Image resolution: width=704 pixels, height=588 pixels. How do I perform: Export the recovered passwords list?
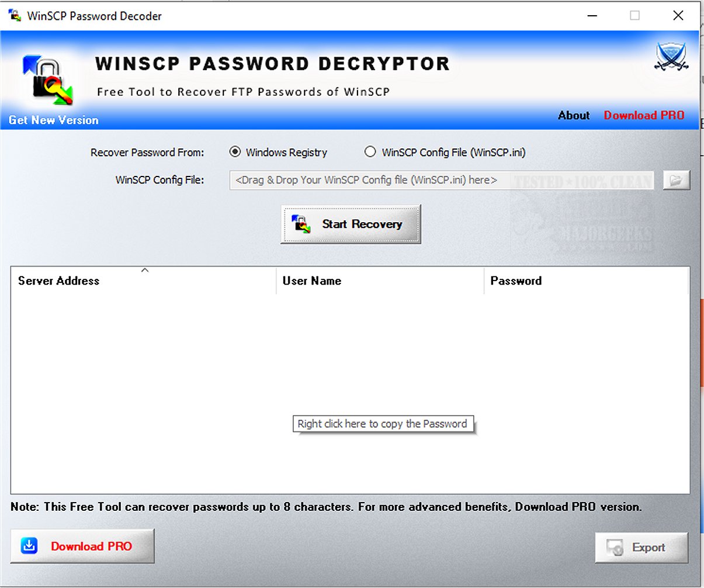coord(641,548)
